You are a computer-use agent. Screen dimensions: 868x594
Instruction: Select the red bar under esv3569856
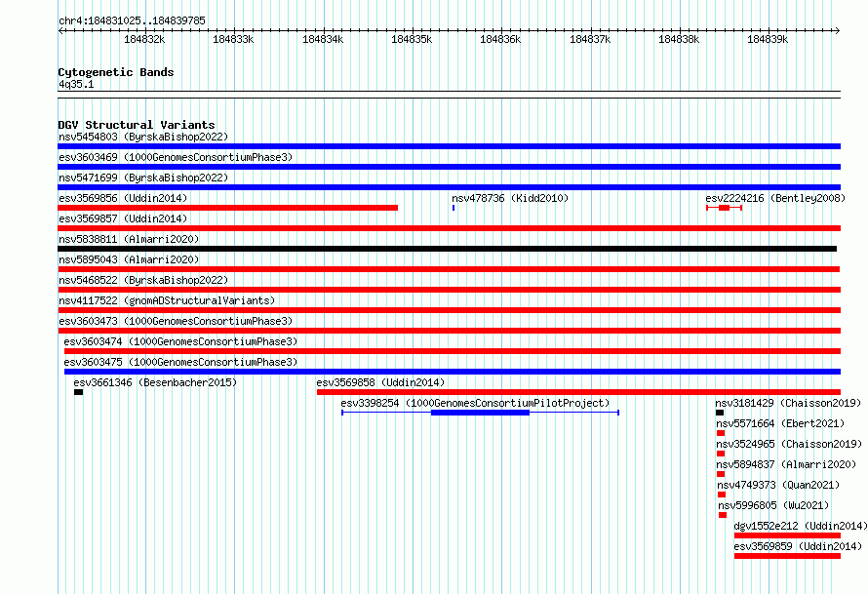pyautogui.click(x=227, y=208)
